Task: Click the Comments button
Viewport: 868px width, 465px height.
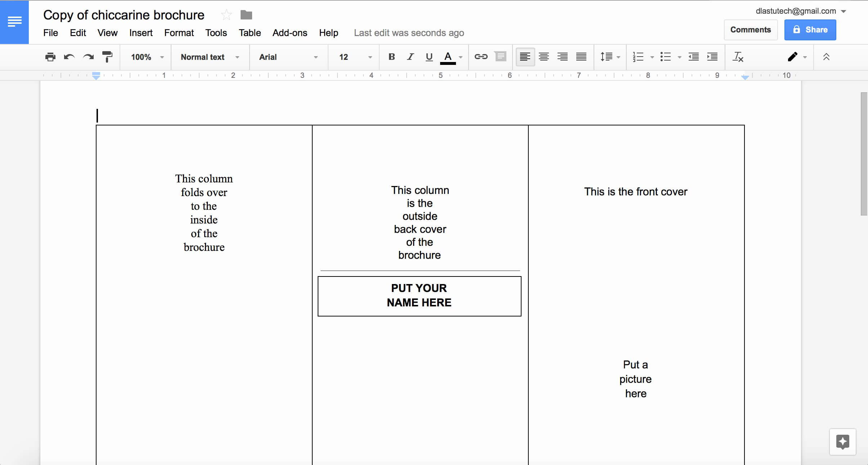Action: pos(750,29)
